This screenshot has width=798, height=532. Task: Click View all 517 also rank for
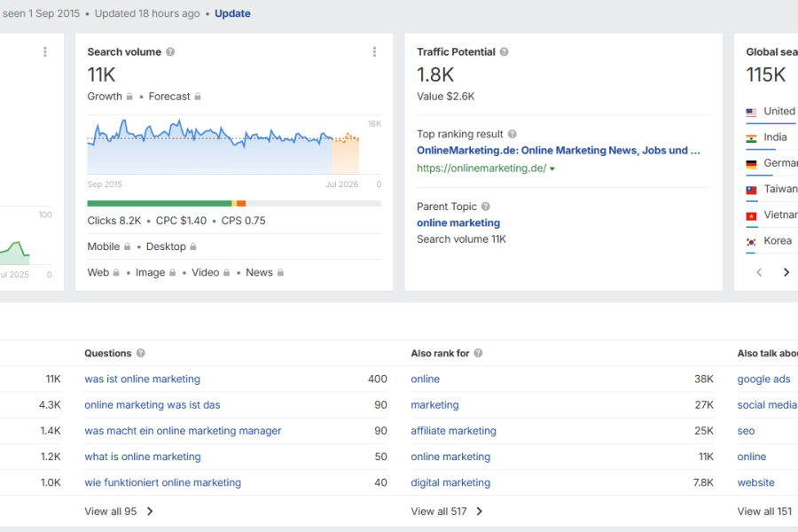click(x=439, y=511)
